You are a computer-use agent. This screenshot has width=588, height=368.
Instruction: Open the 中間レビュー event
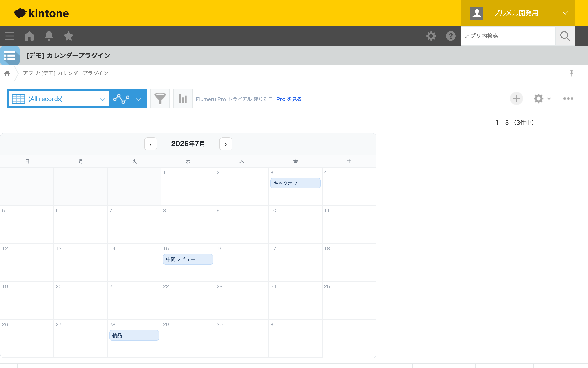pos(188,259)
